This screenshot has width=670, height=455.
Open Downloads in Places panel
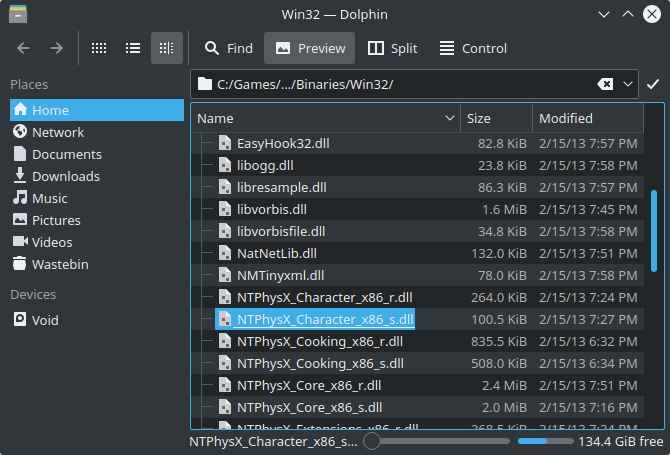tap(97, 176)
